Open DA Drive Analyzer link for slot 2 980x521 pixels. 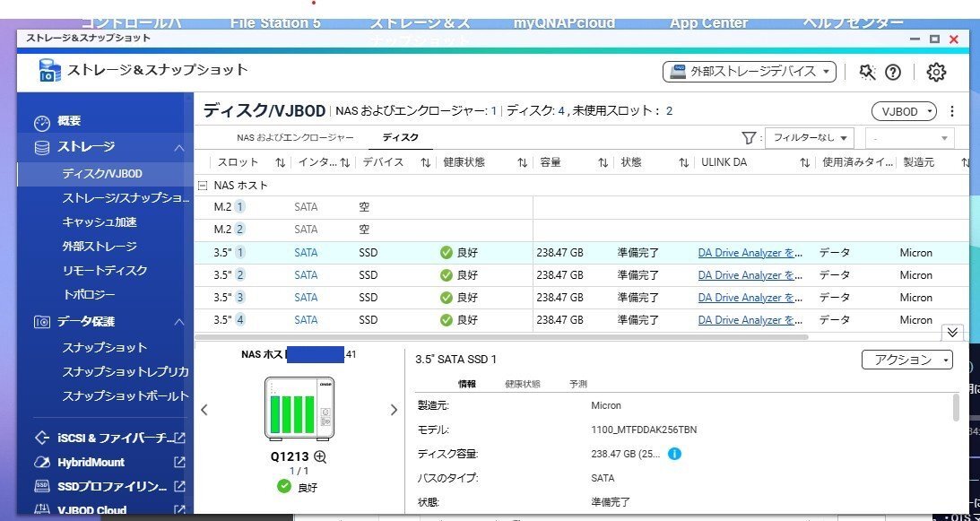750,275
